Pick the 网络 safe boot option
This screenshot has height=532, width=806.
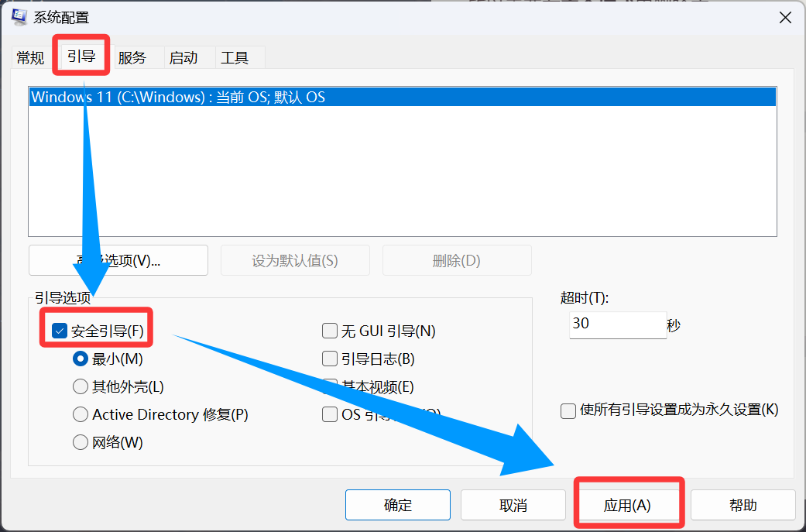tap(81, 443)
